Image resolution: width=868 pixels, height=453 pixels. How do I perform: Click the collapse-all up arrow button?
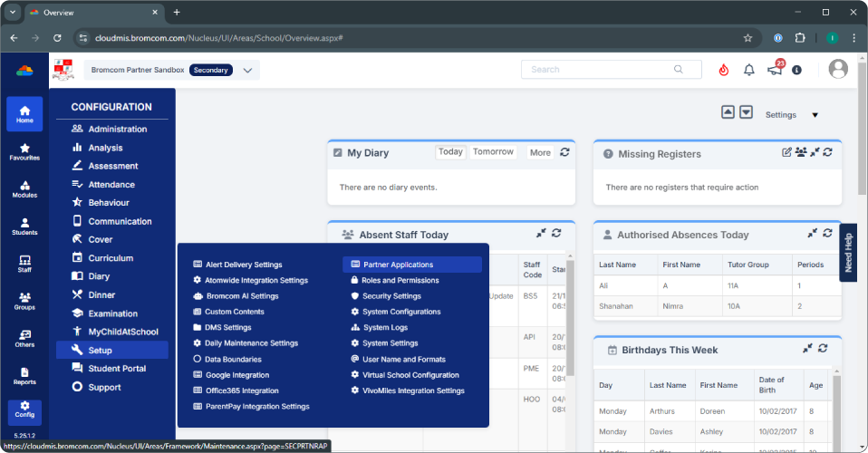(728, 112)
